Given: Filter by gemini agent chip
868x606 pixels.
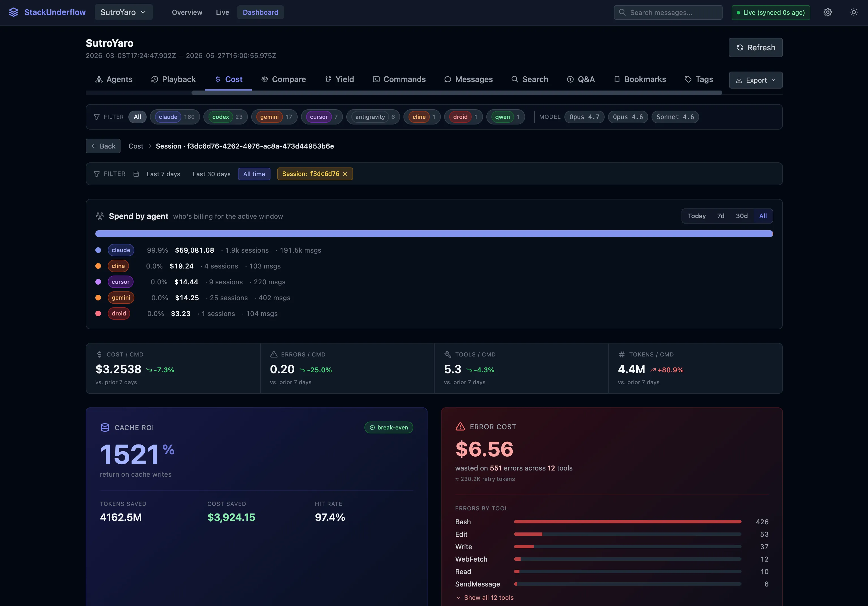Looking at the screenshot, I should [274, 117].
